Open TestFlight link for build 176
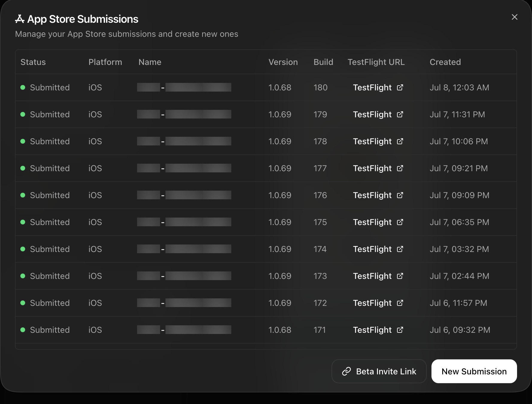The width and height of the screenshot is (532, 404). [378, 195]
